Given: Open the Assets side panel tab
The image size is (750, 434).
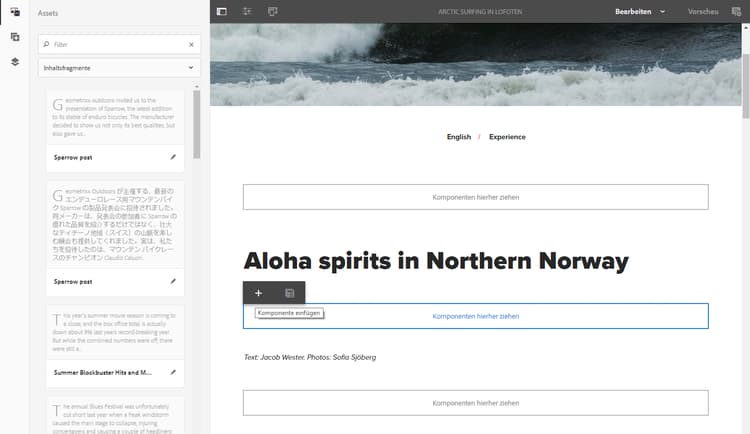Looking at the screenshot, I should [x=15, y=12].
